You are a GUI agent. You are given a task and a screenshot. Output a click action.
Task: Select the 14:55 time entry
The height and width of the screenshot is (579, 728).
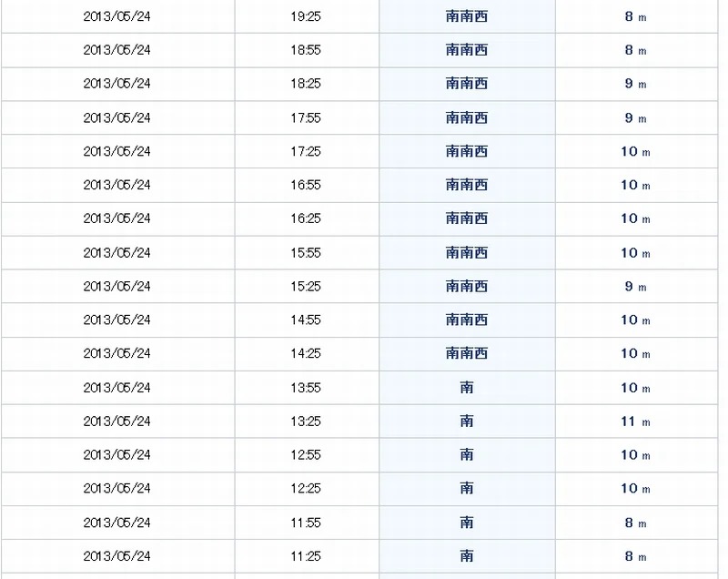(306, 320)
